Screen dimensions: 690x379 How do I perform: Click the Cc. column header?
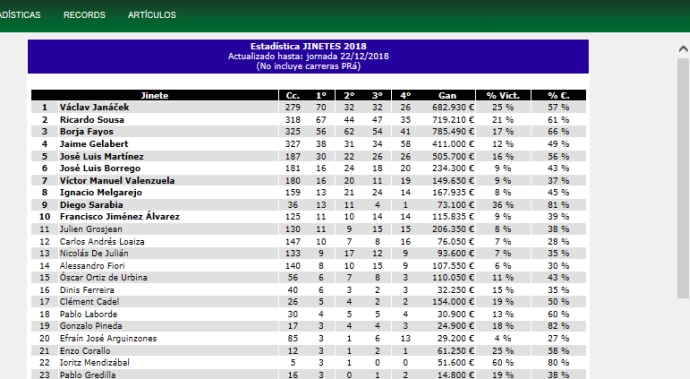(293, 95)
